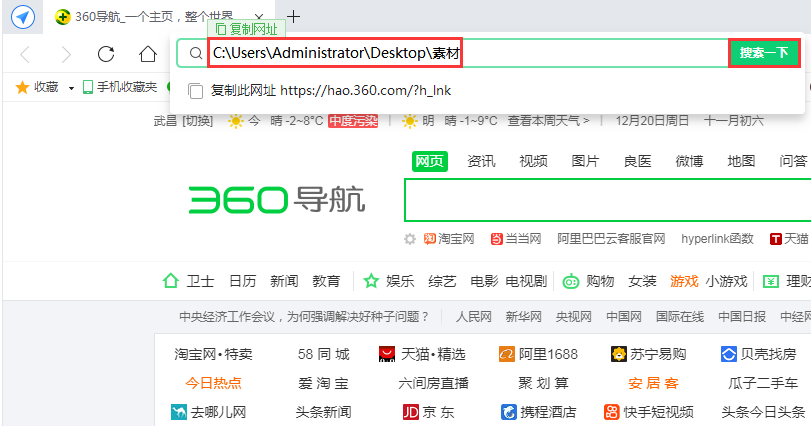Click the 理财 yen icon
The height and width of the screenshot is (426, 811).
771,281
